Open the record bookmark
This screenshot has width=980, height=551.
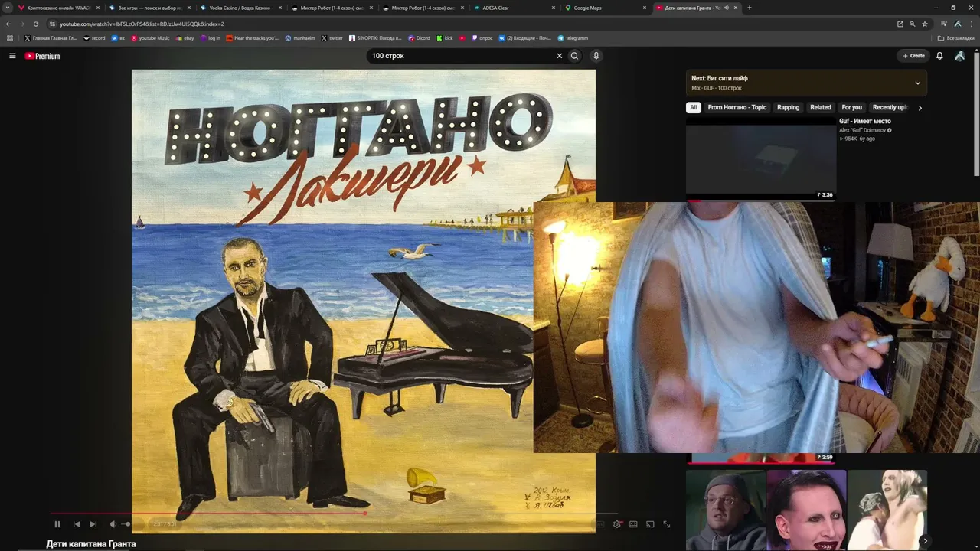(x=94, y=38)
